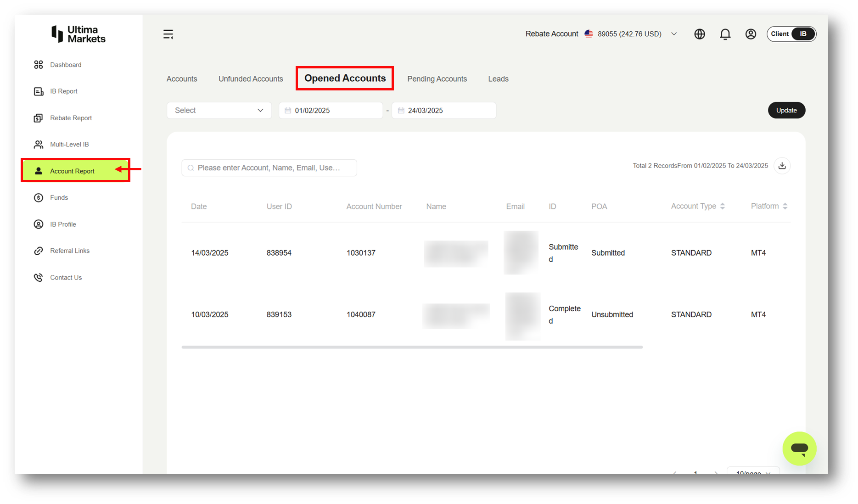Click the Update button
858x504 pixels.
click(786, 110)
